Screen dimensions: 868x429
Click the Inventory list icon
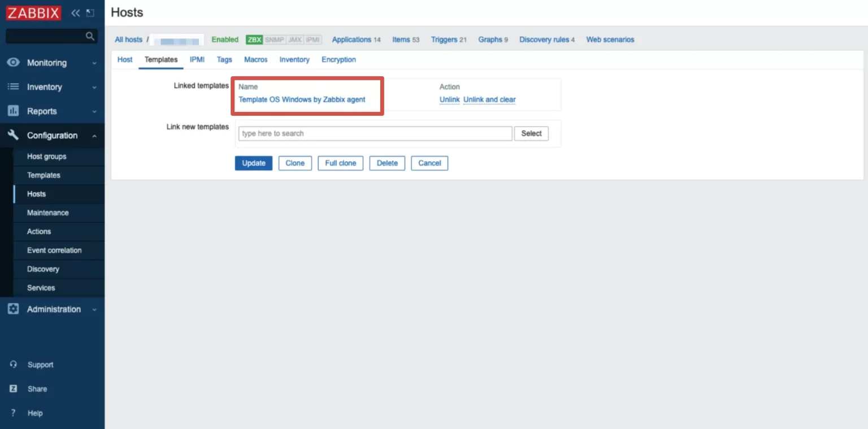pyautogui.click(x=13, y=87)
